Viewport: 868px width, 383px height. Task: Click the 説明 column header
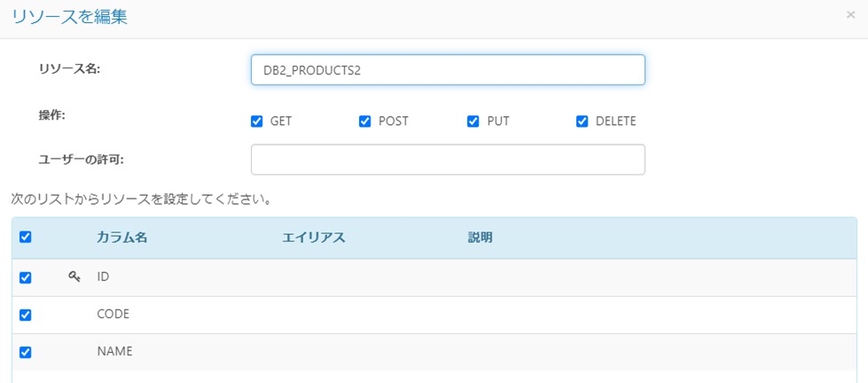[481, 238]
